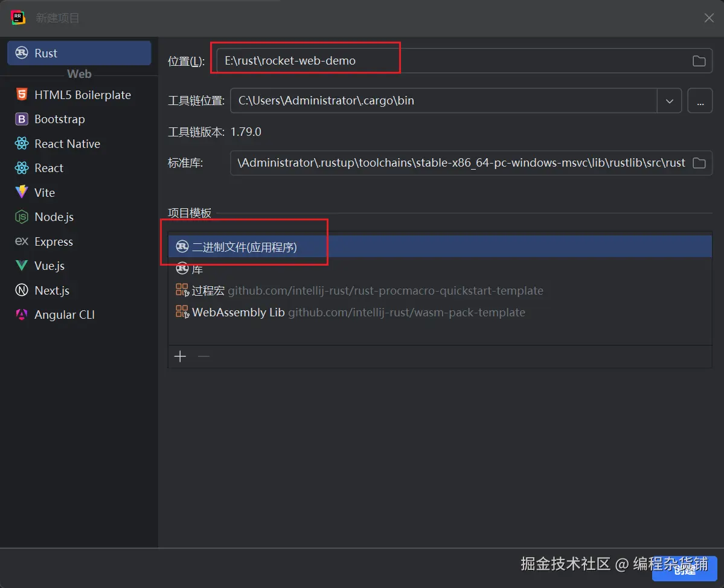Click the Vite lightning icon
724x588 pixels.
(22, 192)
